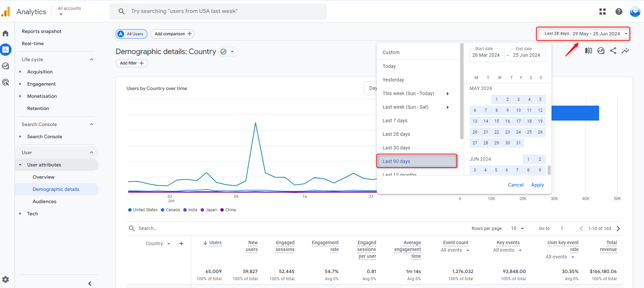The height and width of the screenshot is (288, 644).
Task: Open the Insights icon near share
Action: [x=601, y=51]
